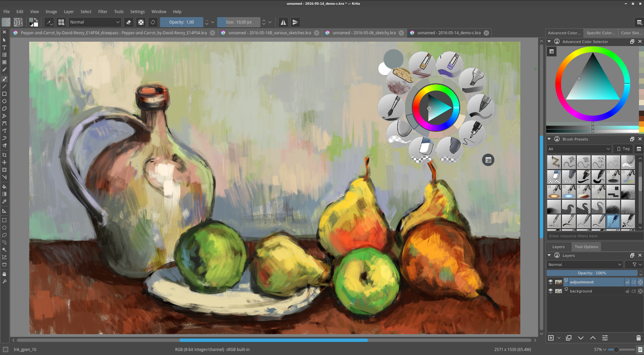The height and width of the screenshot is (355, 644).
Task: Open the blending mode dropdown in the top toolbar
Action: 95,22
